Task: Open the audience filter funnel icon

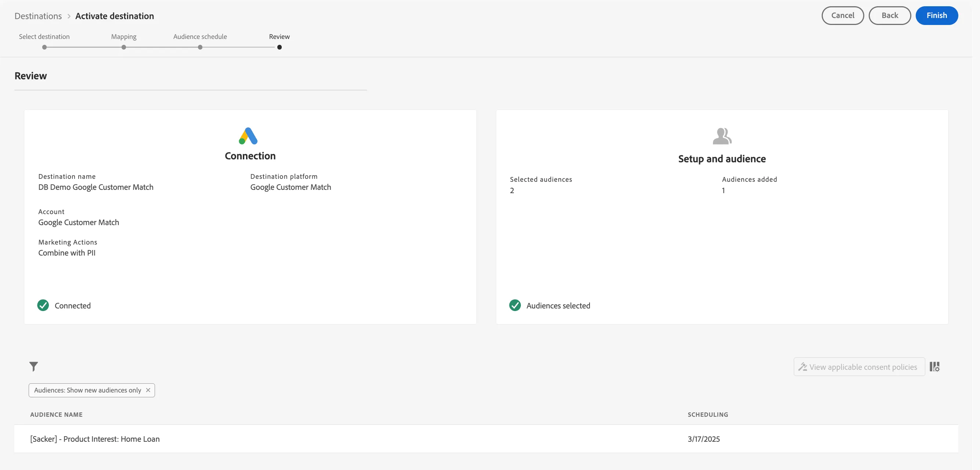Action: (x=33, y=366)
